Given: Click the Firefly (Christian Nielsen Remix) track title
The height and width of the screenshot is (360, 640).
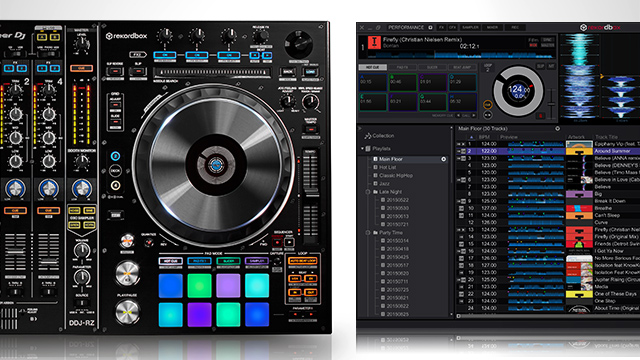Looking at the screenshot, I should point(422,40).
